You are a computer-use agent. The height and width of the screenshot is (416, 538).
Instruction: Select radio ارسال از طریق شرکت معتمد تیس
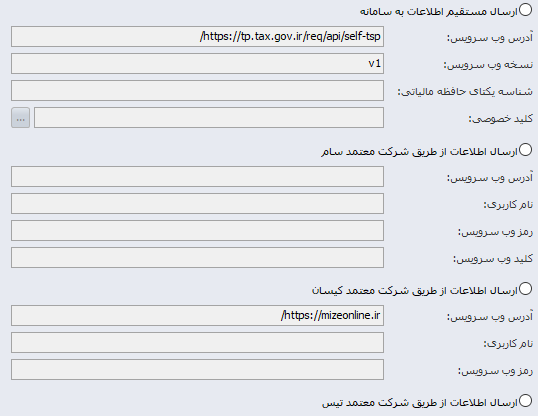[525, 401]
